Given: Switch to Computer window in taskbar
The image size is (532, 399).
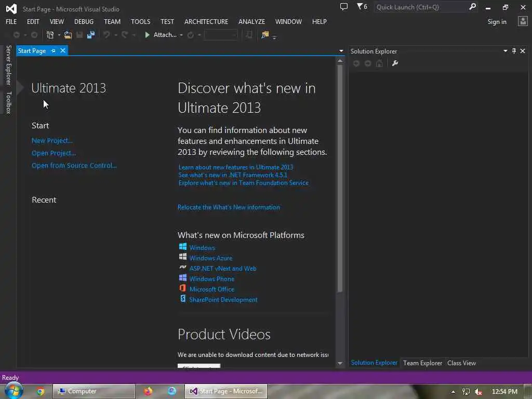Looking at the screenshot, I should [x=94, y=391].
